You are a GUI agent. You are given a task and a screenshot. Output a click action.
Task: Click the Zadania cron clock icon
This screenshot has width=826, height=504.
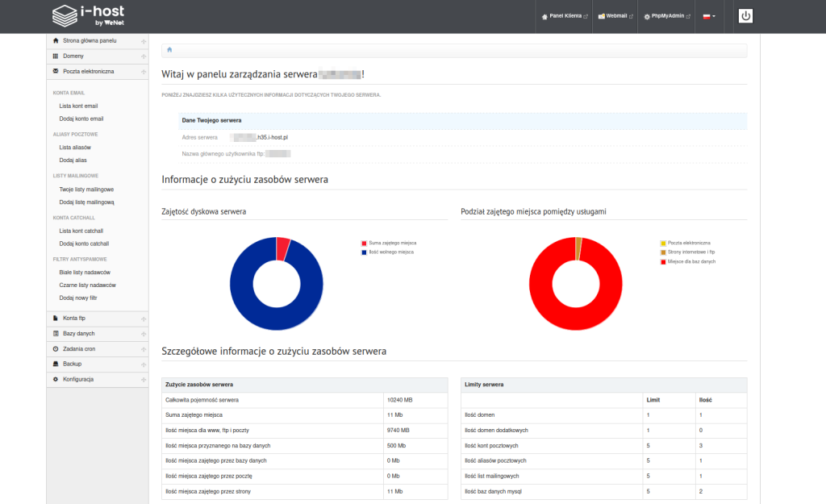click(x=55, y=348)
